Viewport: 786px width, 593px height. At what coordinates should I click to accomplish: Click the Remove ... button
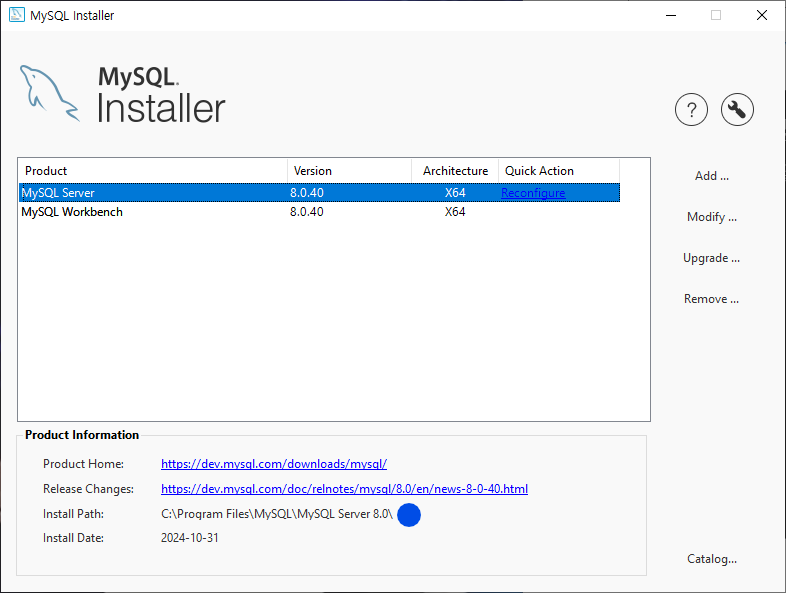[712, 299]
